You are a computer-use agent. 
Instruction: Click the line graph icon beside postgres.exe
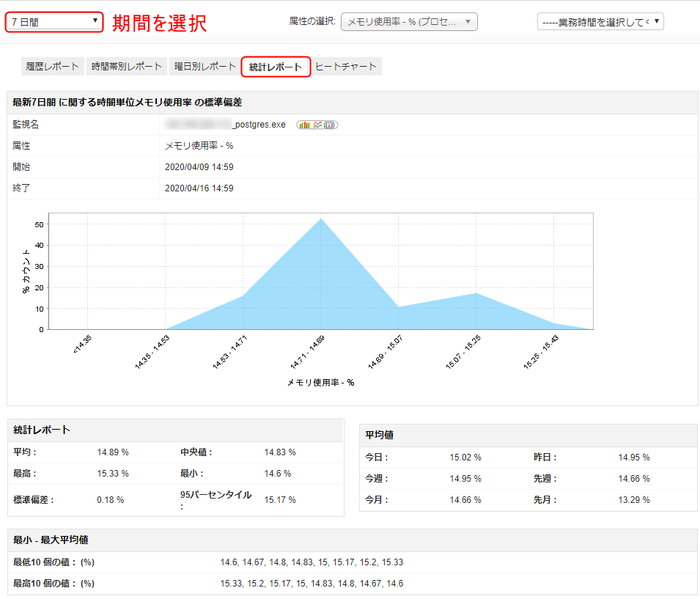[x=317, y=125]
